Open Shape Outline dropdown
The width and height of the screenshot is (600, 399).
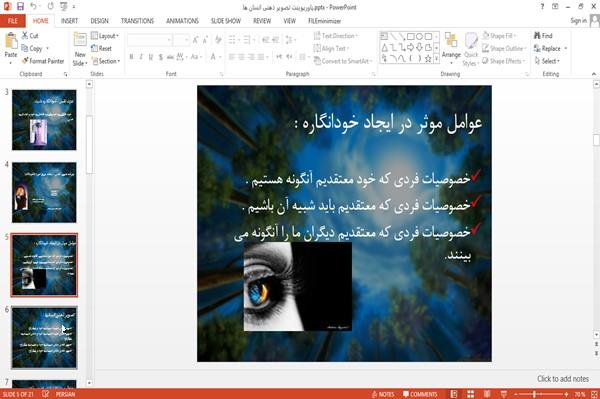click(504, 49)
